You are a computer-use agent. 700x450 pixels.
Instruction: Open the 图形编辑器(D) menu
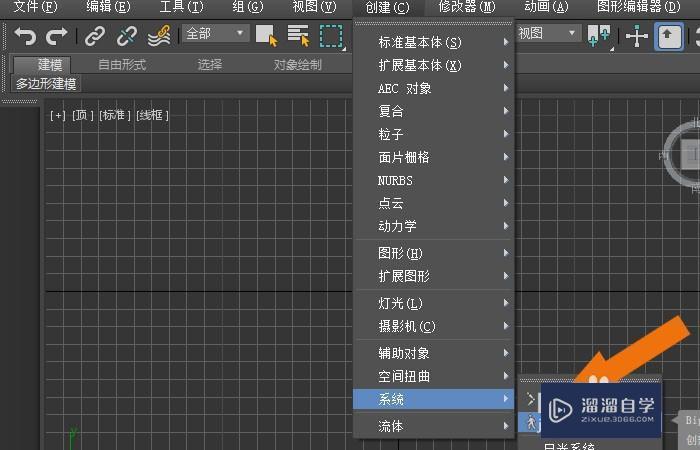point(638,7)
